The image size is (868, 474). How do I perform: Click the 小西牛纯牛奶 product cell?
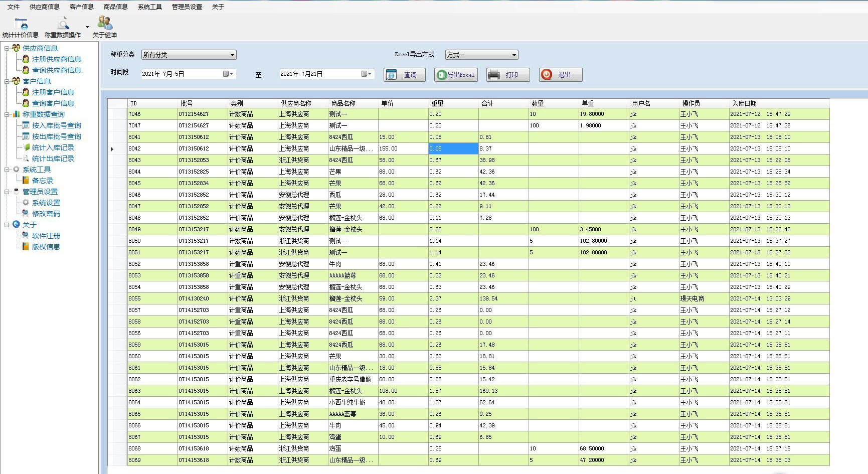(x=353, y=403)
